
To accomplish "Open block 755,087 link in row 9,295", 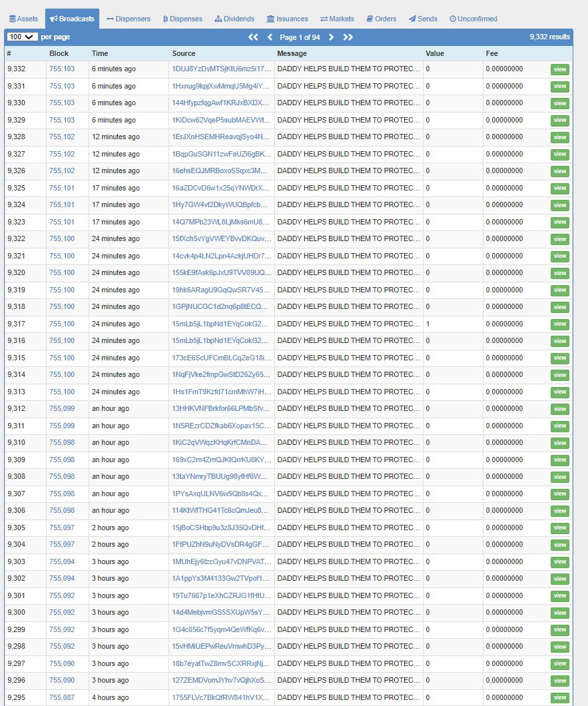I will click(62, 697).
